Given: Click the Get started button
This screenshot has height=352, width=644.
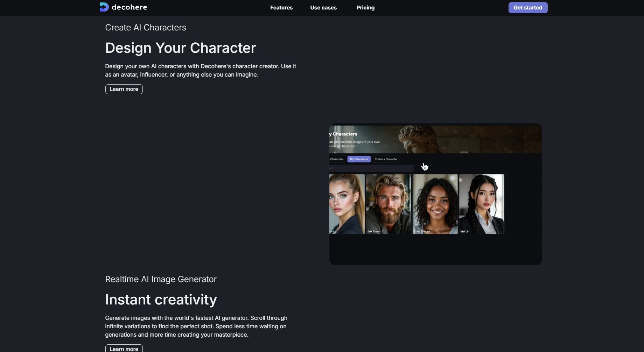Looking at the screenshot, I should (528, 8).
